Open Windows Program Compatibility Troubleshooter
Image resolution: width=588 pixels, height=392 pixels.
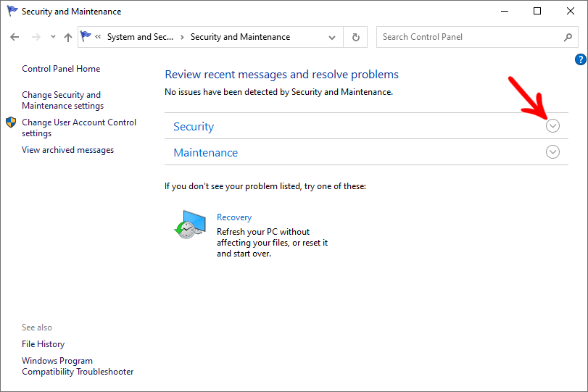[78, 366]
